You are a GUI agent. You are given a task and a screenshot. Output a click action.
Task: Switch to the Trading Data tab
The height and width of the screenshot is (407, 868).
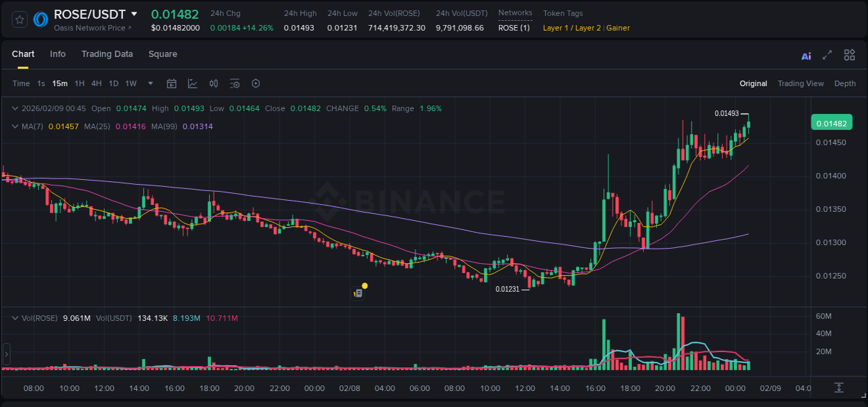coord(107,54)
